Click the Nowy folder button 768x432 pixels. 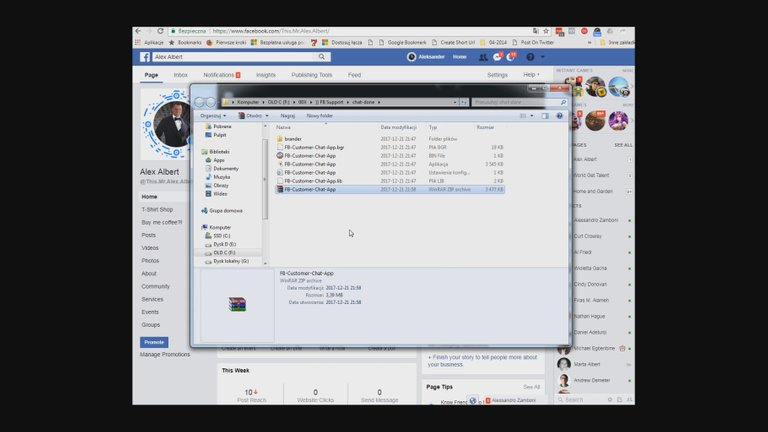[319, 116]
